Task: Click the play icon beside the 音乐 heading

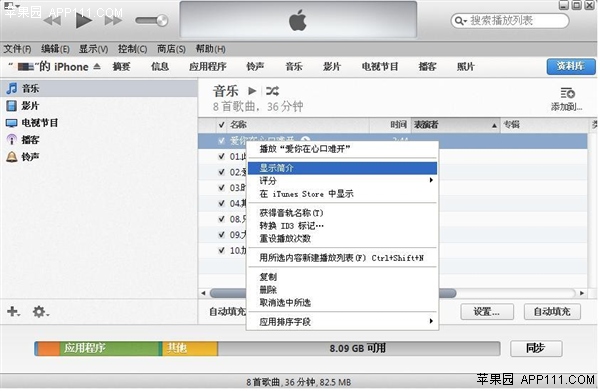Action: (x=252, y=91)
